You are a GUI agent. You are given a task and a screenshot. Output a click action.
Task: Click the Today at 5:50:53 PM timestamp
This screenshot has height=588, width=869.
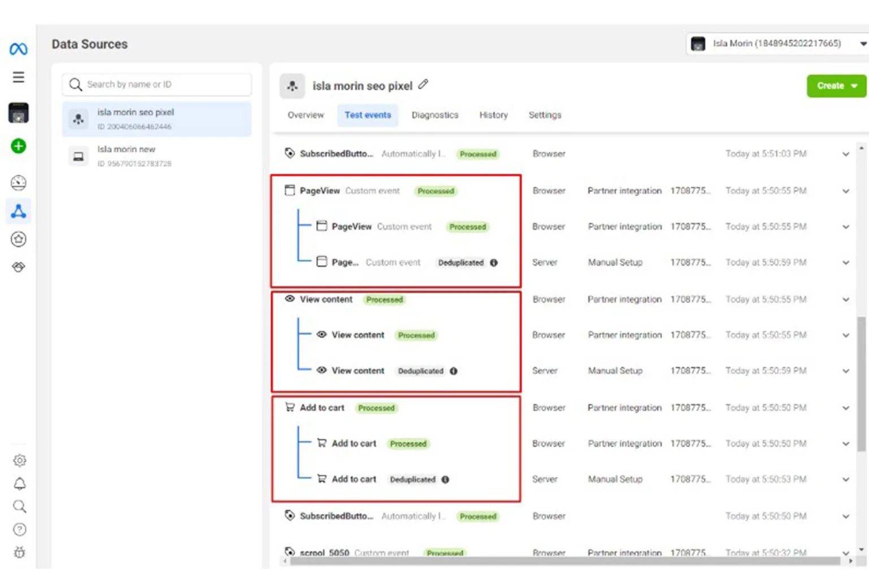point(766,479)
